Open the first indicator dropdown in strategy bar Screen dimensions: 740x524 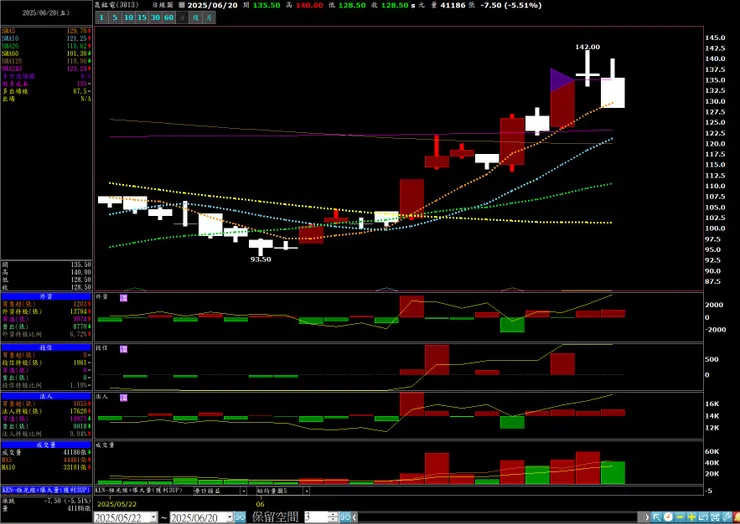[244, 491]
